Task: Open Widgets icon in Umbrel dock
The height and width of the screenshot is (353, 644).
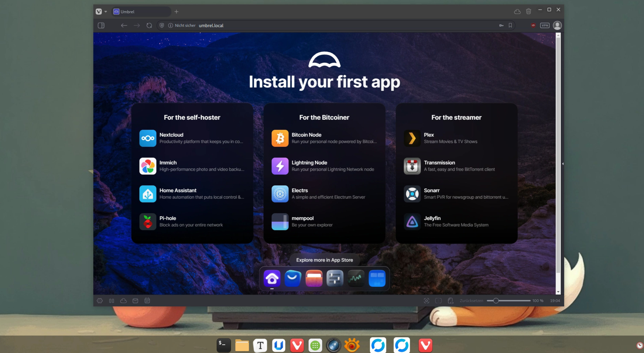Action: point(377,278)
